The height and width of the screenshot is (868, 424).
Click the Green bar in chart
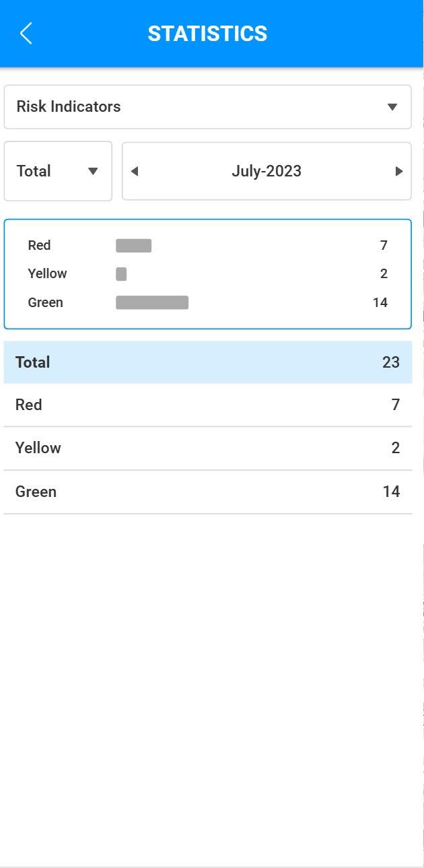coord(152,302)
